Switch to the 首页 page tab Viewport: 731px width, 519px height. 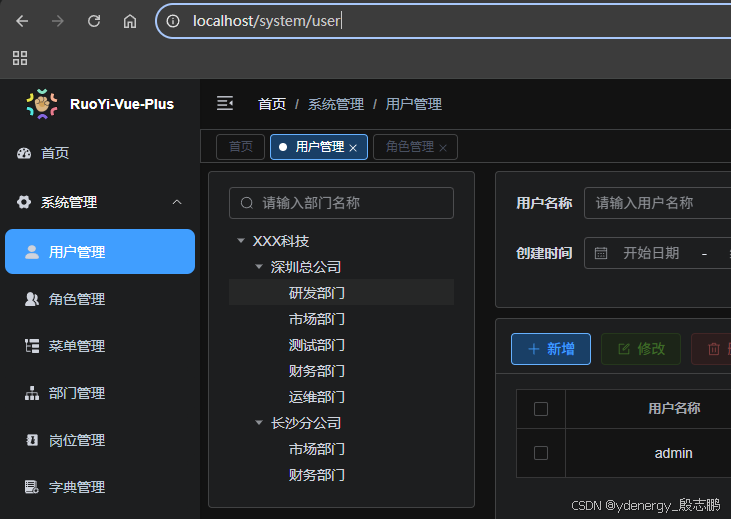click(241, 147)
